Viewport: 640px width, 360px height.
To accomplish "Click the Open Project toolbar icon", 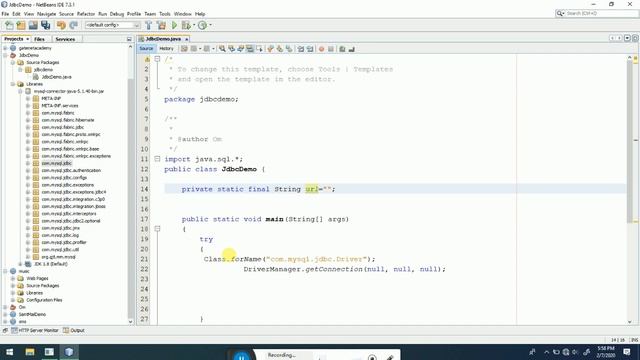I will (x=33, y=25).
